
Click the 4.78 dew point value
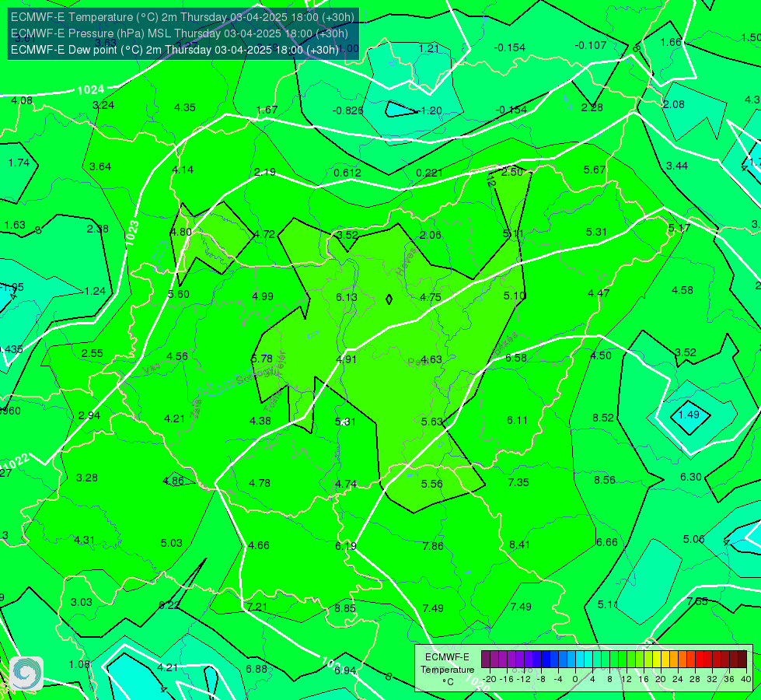tap(260, 483)
